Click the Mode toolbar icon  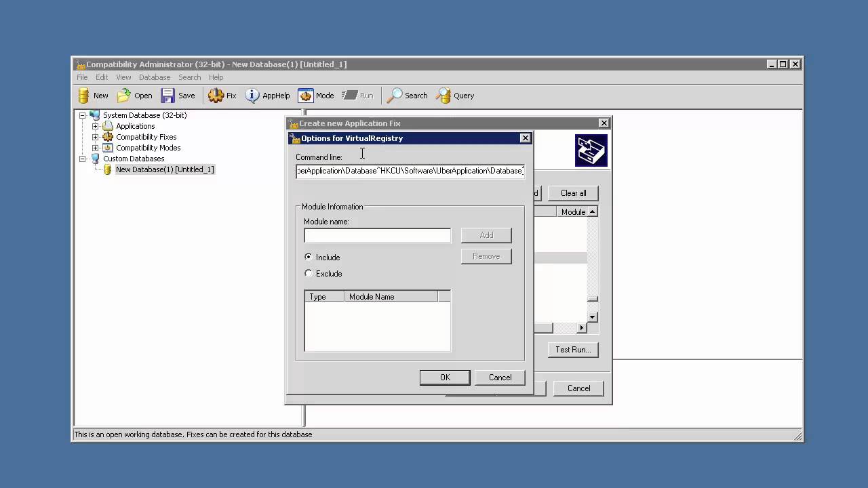(x=306, y=96)
